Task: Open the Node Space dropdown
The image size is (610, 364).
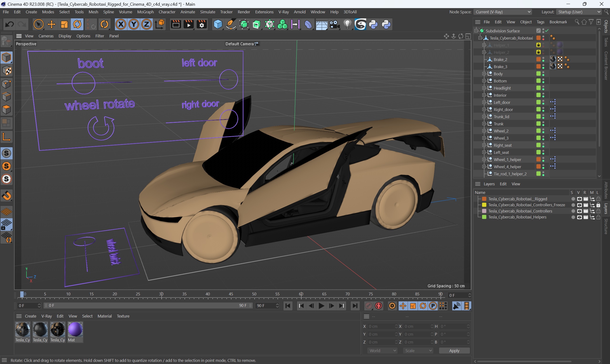Action: pyautogui.click(x=503, y=12)
